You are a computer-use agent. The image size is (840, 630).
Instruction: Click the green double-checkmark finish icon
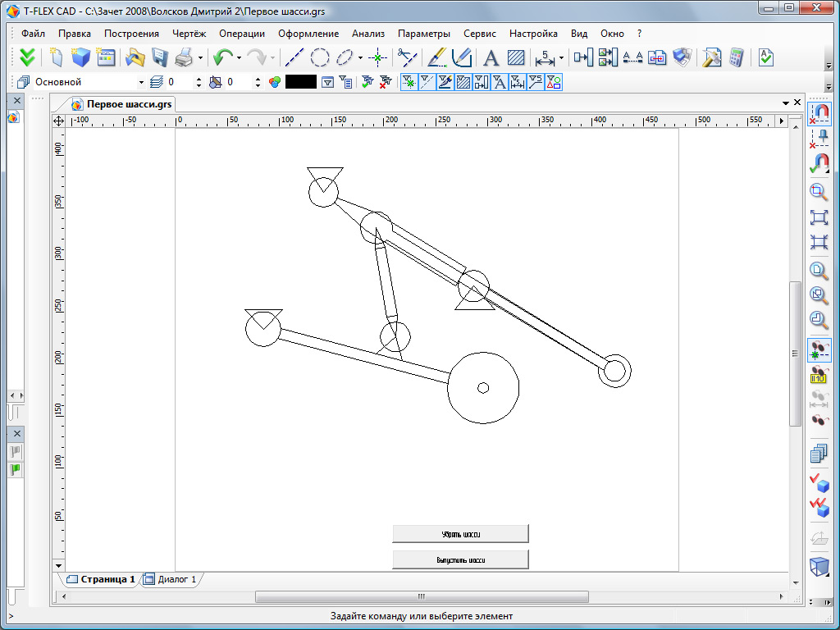(x=27, y=57)
